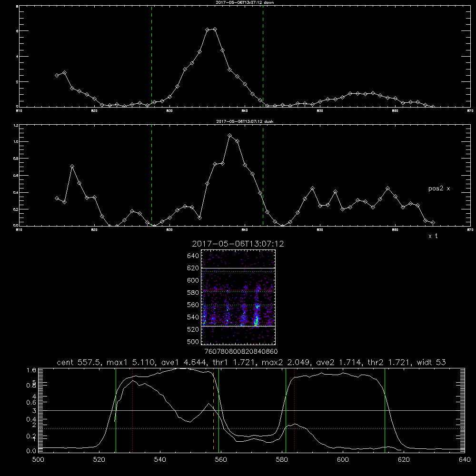The width and height of the screenshot is (476, 476).
Task: Click the dusk curve's early spike diamond near 0.7
Action: (x=72, y=166)
